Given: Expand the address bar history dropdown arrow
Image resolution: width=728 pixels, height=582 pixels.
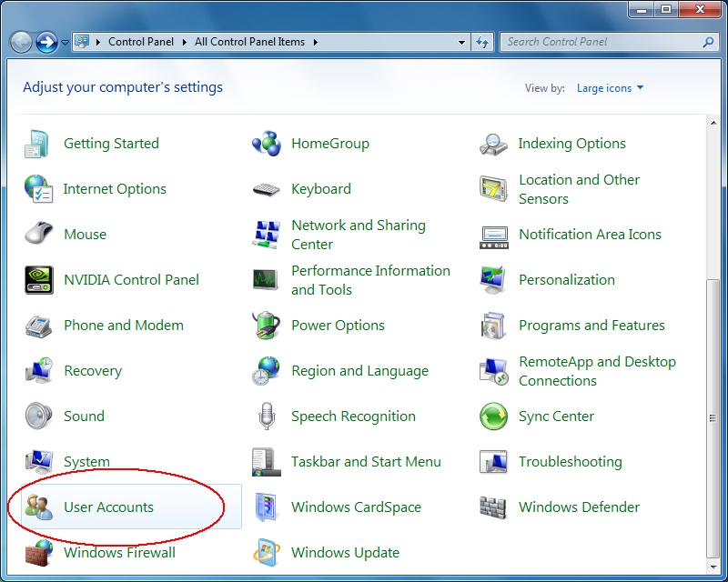Looking at the screenshot, I should pos(461,42).
